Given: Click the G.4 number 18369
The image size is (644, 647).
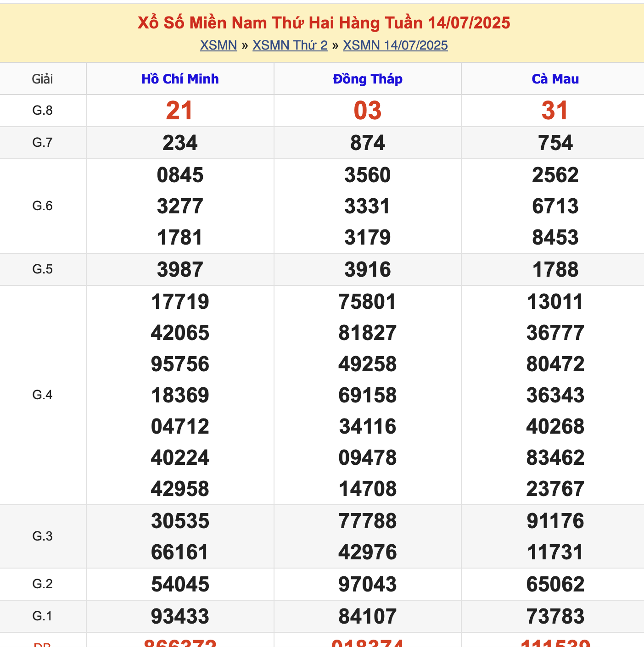Looking at the screenshot, I should (180, 395).
